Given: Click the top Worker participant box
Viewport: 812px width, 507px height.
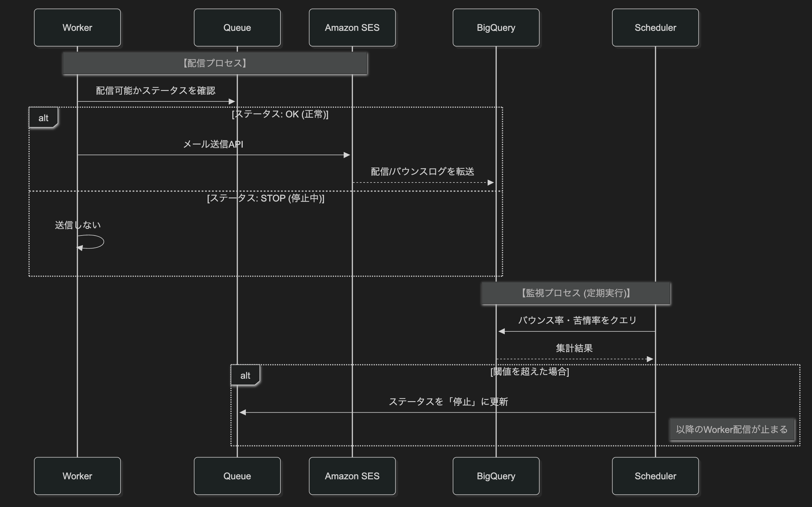Looking at the screenshot, I should click(x=77, y=27).
